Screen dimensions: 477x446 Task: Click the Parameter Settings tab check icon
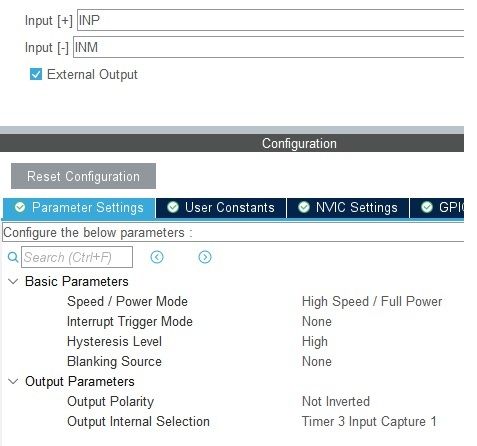20,207
